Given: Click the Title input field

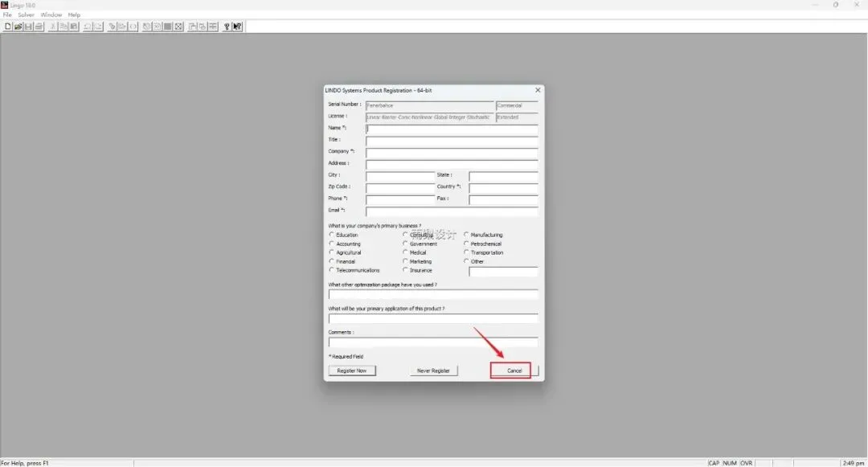Looking at the screenshot, I should pos(452,141).
